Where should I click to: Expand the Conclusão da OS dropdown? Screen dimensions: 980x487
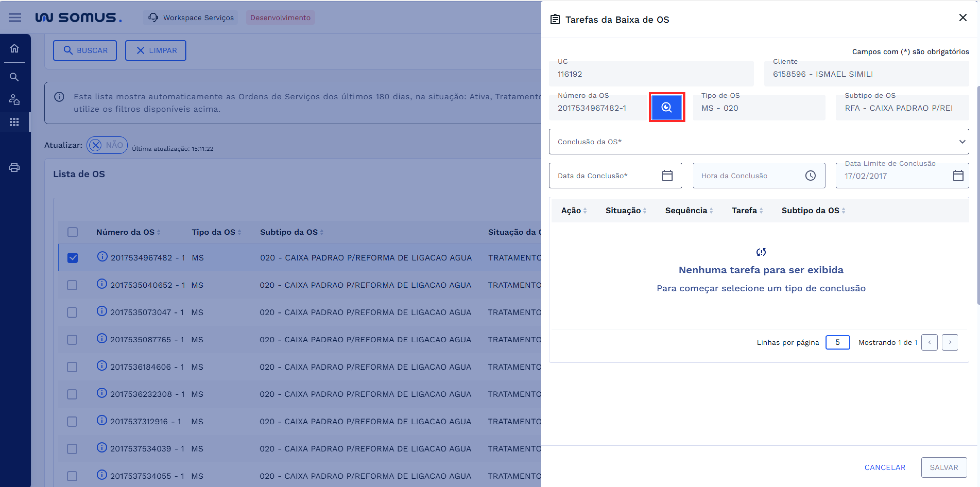click(x=759, y=141)
